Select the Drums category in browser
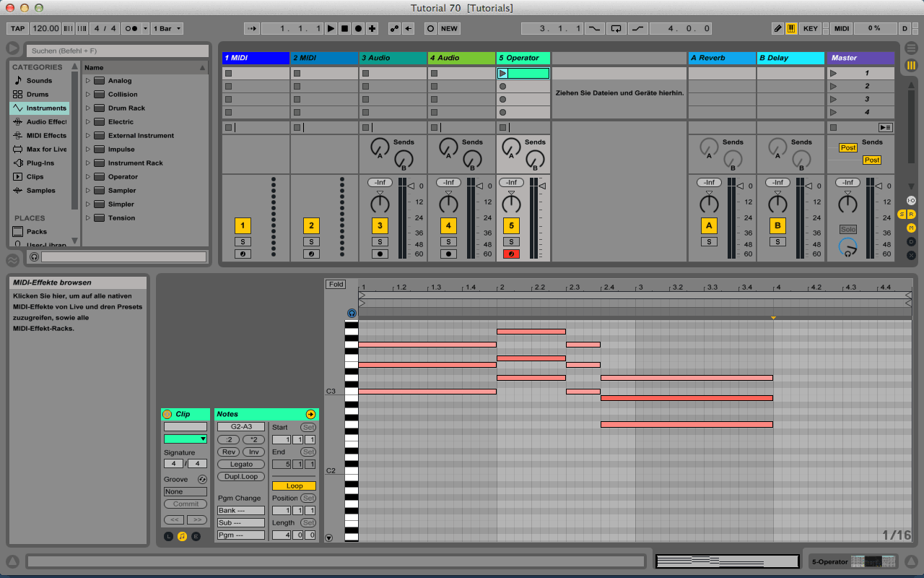The width and height of the screenshot is (924, 578). (38, 95)
